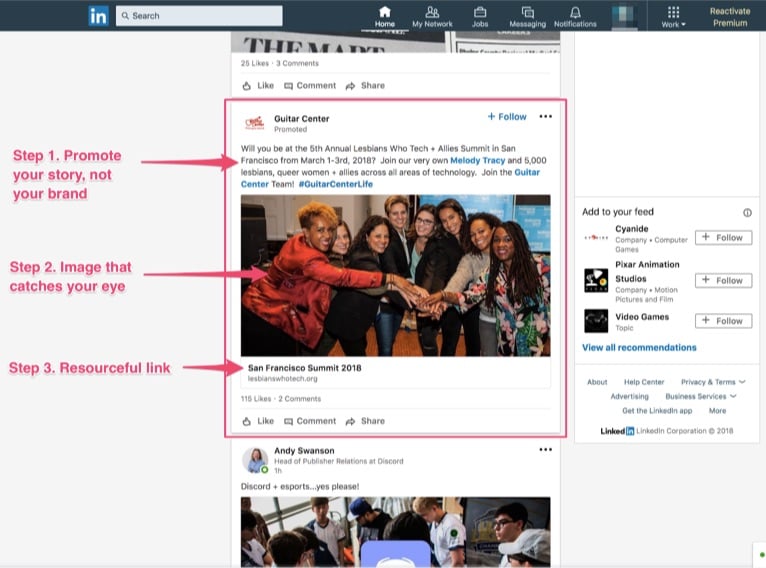Screen dimensions: 766x568
Task: Comment on the post with 3 Comments
Action: (x=310, y=85)
